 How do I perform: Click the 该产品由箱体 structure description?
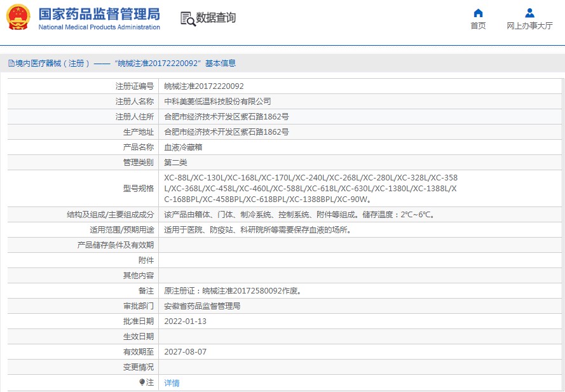(300, 215)
